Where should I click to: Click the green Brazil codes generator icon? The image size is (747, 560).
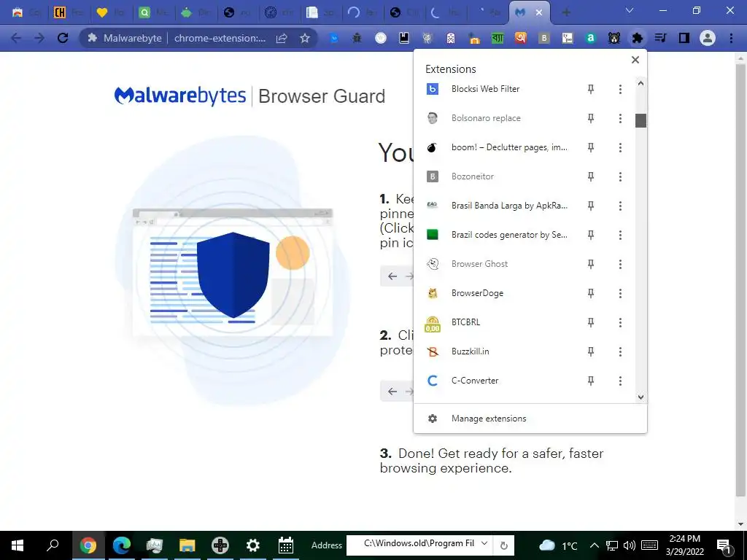[432, 234]
